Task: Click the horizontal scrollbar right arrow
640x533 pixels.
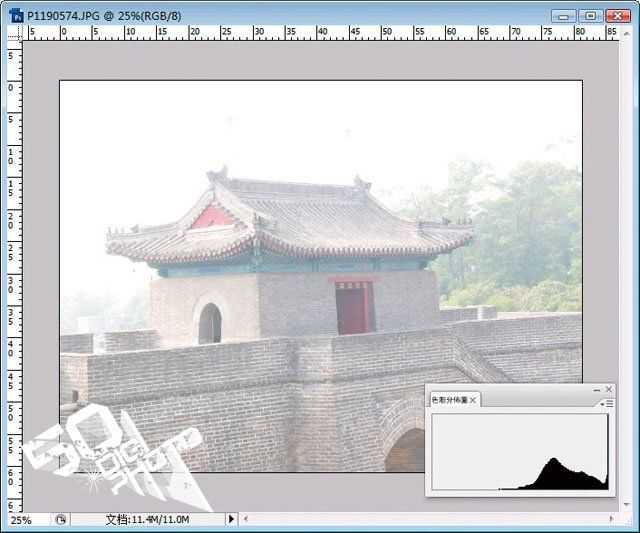Action: coord(611,519)
